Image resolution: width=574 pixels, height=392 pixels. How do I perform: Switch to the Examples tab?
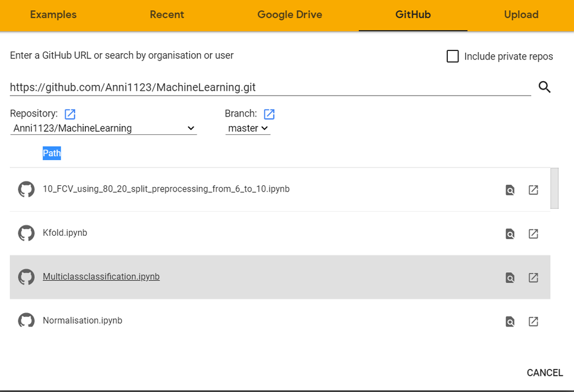click(x=53, y=15)
